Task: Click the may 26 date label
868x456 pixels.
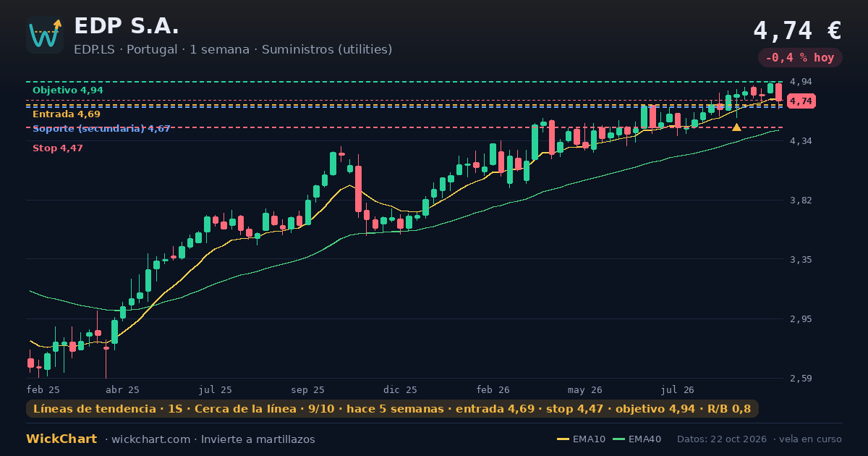Action: tap(585, 389)
